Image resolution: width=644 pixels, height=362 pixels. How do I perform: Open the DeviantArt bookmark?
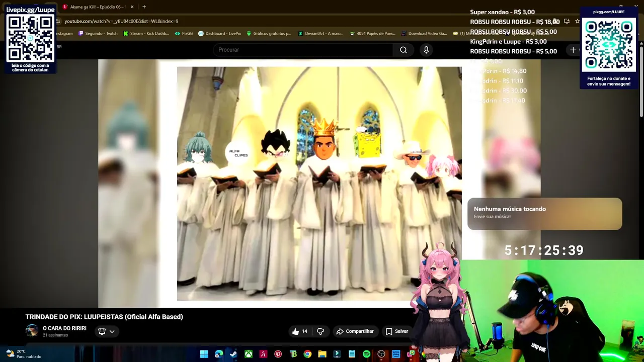[320, 34]
